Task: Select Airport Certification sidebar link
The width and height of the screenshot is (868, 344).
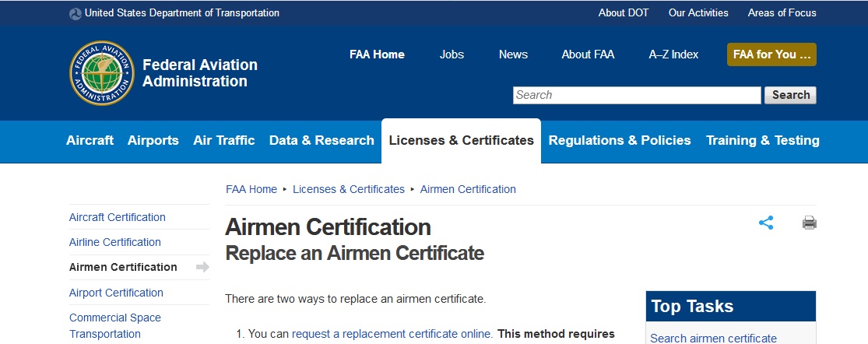Action: (x=116, y=293)
